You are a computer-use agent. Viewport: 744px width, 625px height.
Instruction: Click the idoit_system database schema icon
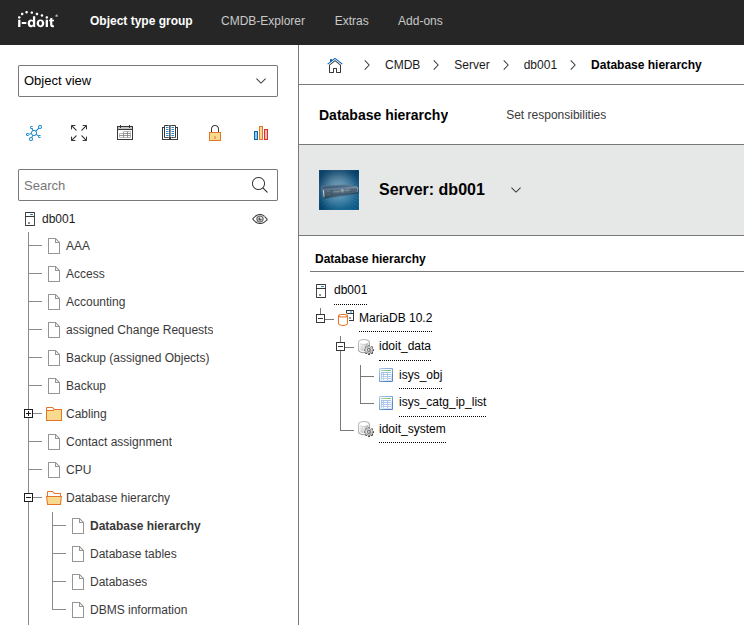pyautogui.click(x=366, y=429)
